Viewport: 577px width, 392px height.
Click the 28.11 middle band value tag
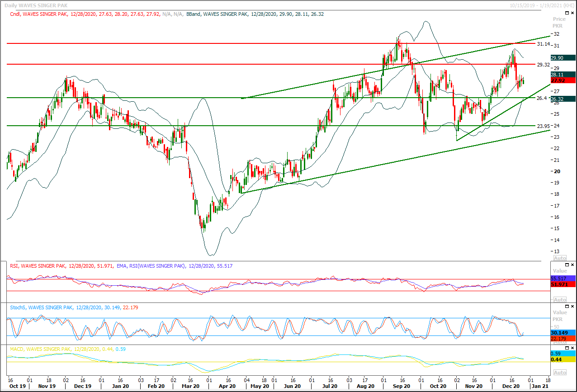pos(563,74)
